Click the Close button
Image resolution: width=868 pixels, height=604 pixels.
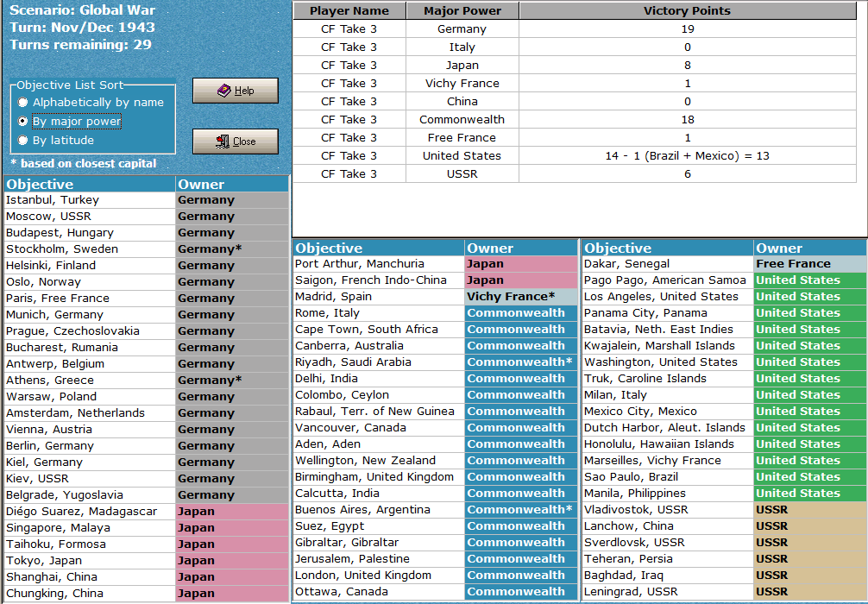coord(236,142)
